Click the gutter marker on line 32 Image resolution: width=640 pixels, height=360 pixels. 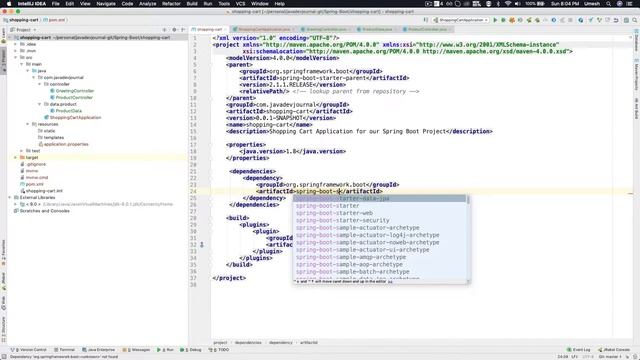202,245
